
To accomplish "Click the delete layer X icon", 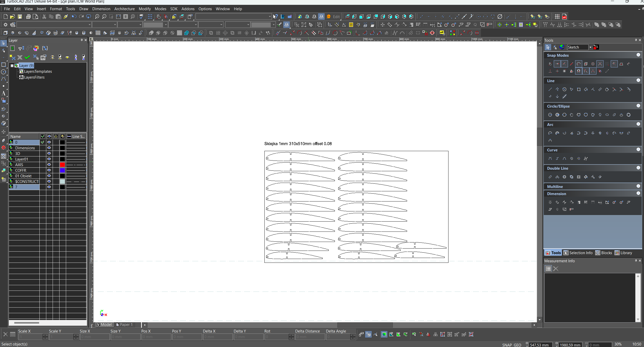I will pyautogui.click(x=20, y=57).
